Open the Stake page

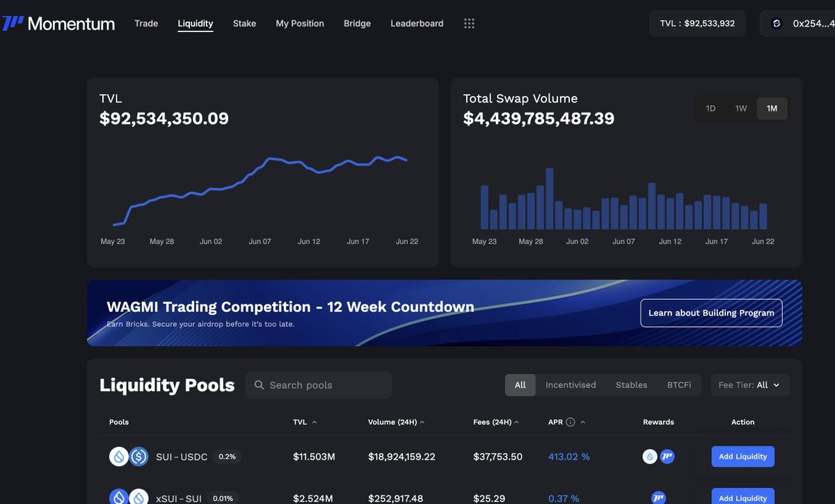tap(244, 24)
